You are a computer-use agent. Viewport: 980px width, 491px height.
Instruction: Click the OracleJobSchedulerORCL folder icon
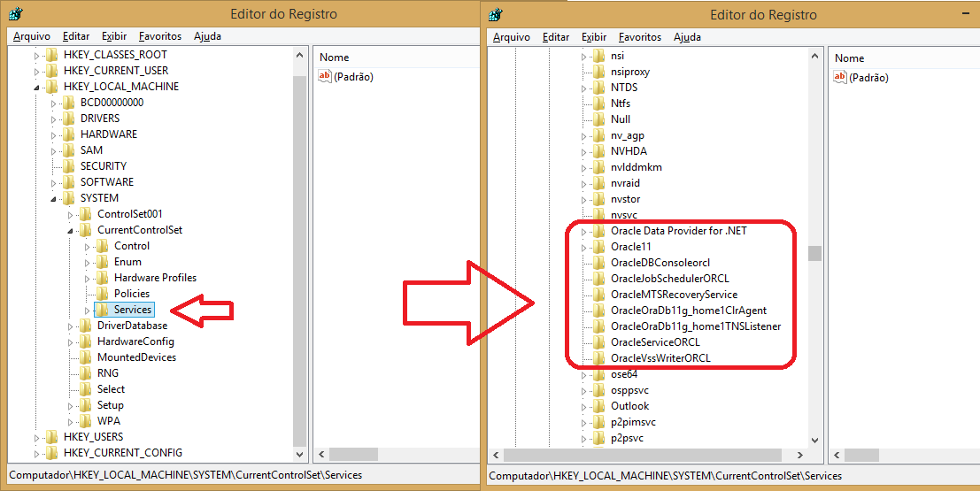599,279
